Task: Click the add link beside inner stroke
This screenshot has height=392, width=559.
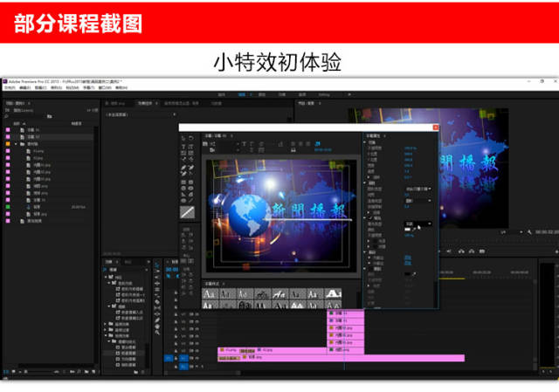Action: 408,258
